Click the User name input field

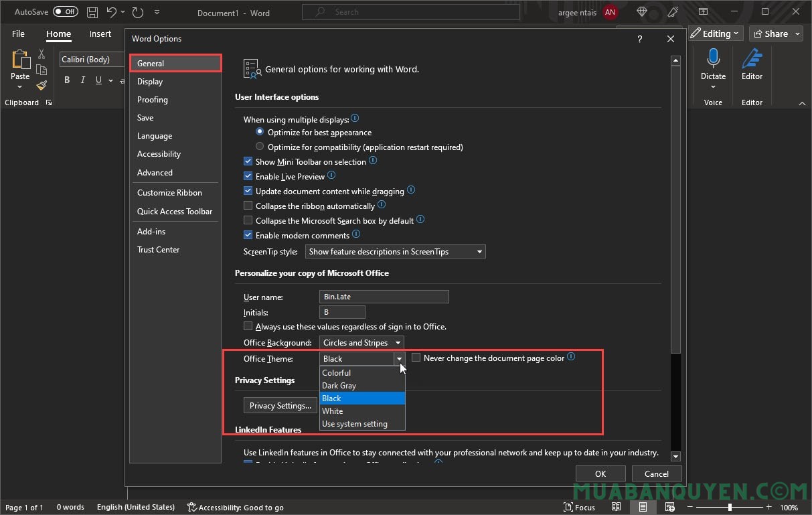point(384,297)
